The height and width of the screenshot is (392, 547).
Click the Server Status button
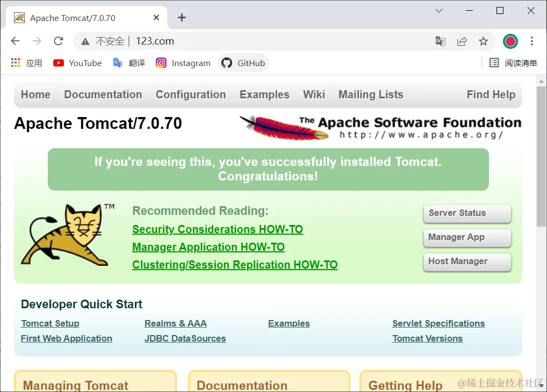point(467,213)
